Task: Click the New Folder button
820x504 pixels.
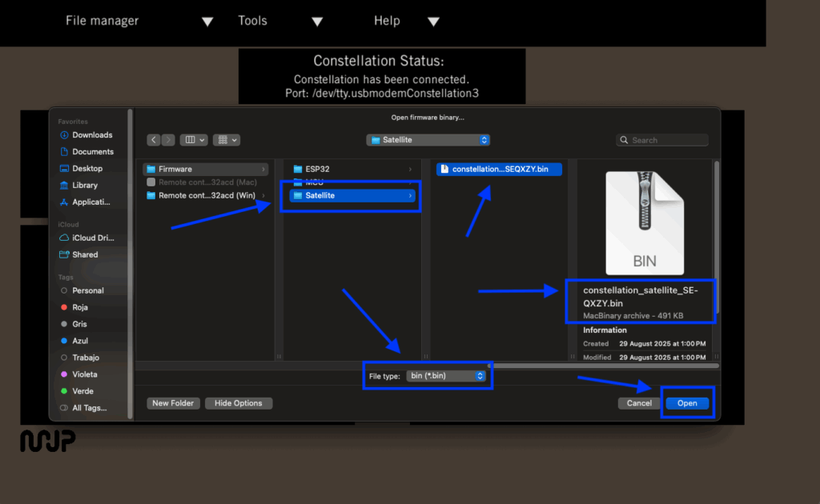Action: [173, 403]
